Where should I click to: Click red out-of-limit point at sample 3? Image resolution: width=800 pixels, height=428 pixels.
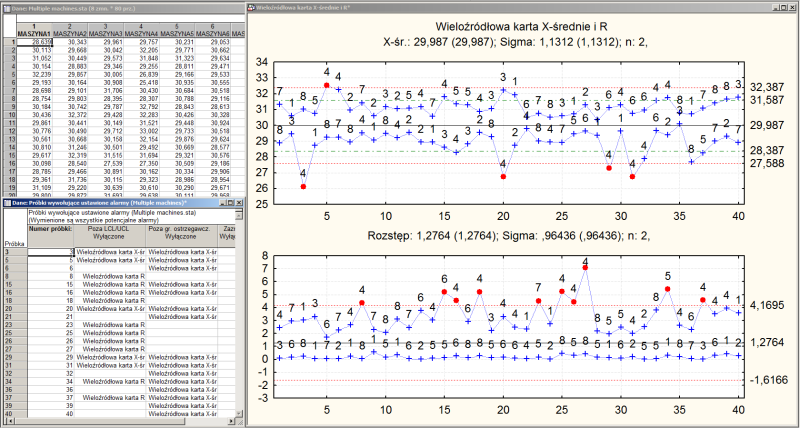point(303,186)
